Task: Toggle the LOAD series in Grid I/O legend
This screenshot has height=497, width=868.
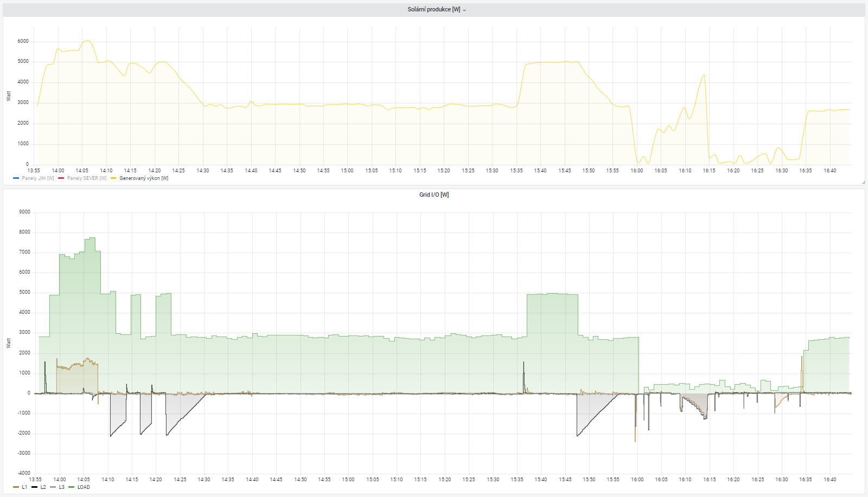Action: click(x=84, y=487)
